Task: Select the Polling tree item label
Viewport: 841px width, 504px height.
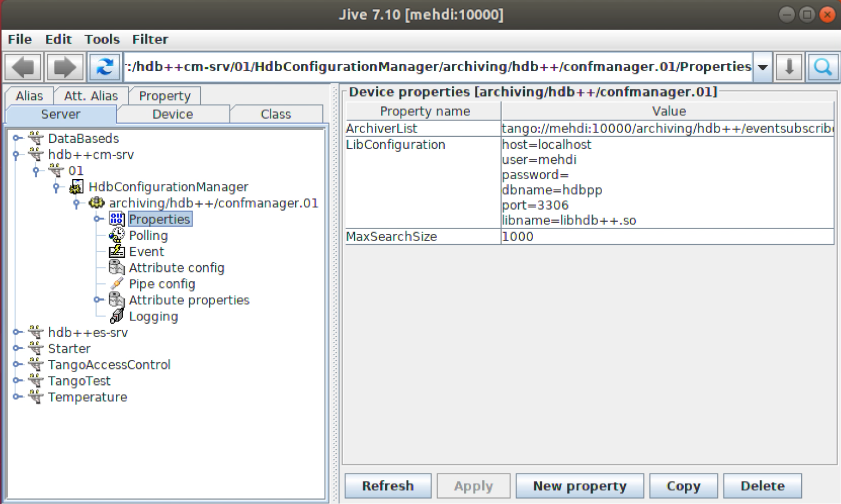Action: 148,235
